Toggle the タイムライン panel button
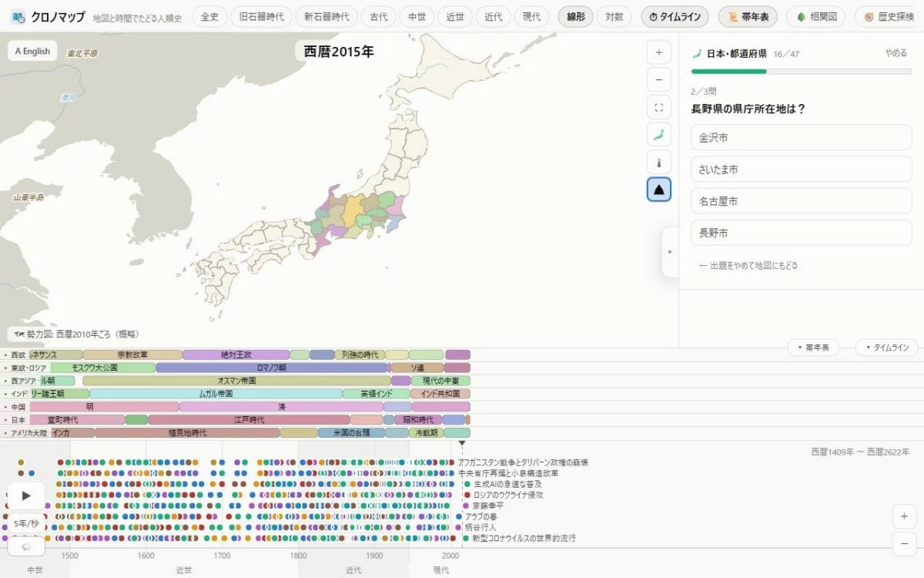The width and height of the screenshot is (924, 578). pos(675,17)
